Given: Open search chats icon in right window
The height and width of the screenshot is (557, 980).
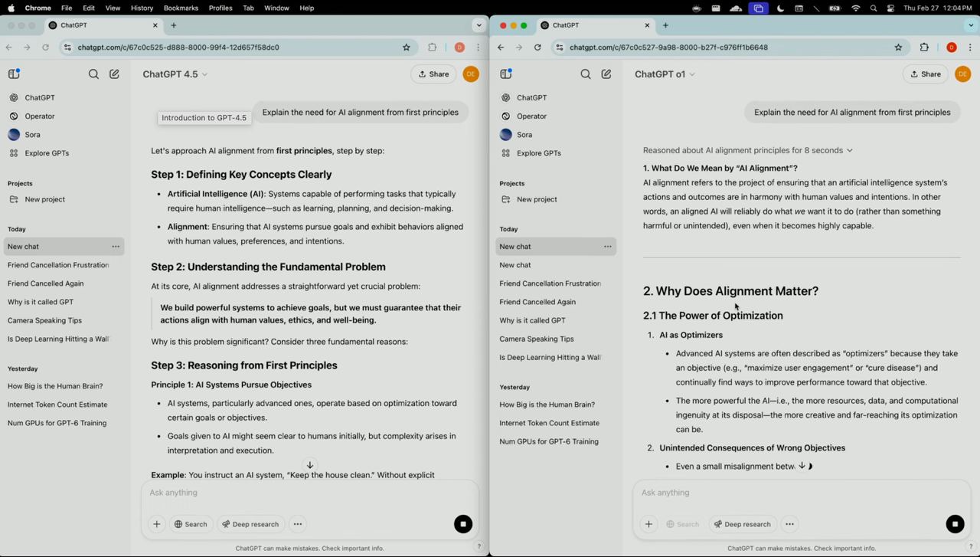Looking at the screenshot, I should pyautogui.click(x=586, y=74).
